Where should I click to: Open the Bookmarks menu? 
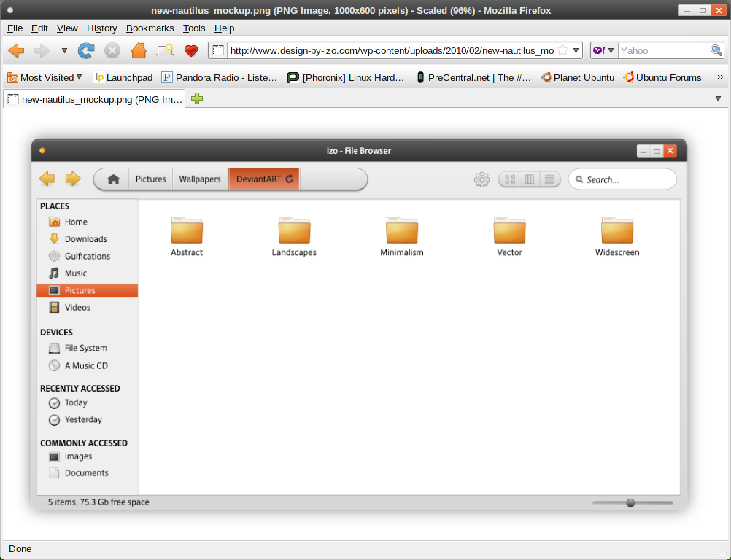pos(150,28)
